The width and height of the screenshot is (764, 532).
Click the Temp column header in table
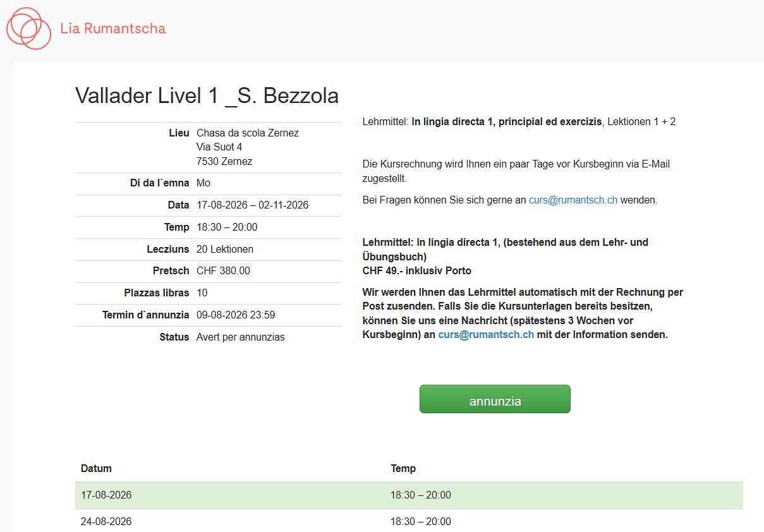pos(403,469)
